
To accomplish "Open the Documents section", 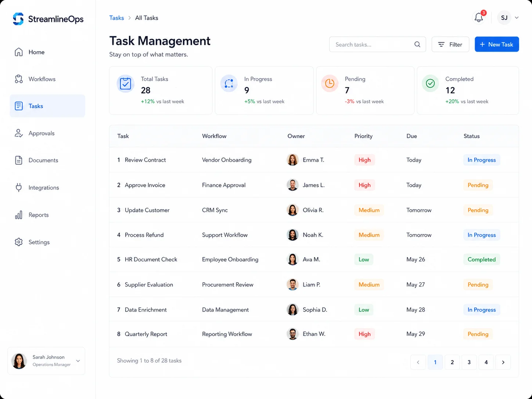I will (47, 160).
